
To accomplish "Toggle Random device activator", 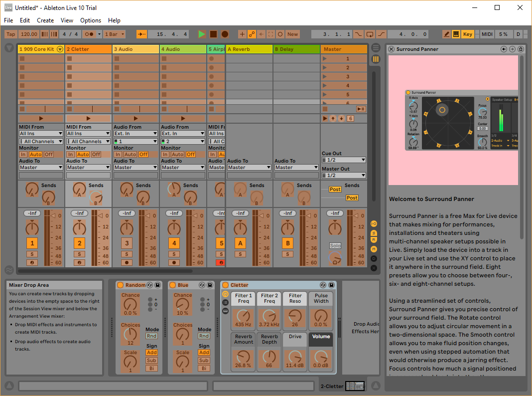I will 120,285.
